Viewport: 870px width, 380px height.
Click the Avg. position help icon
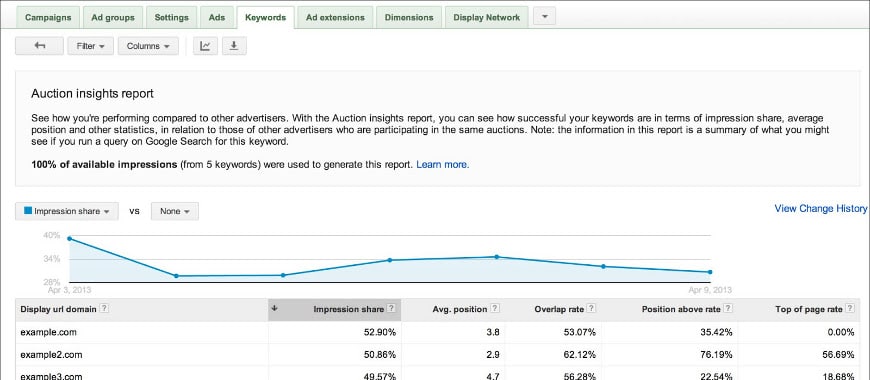tap(495, 309)
